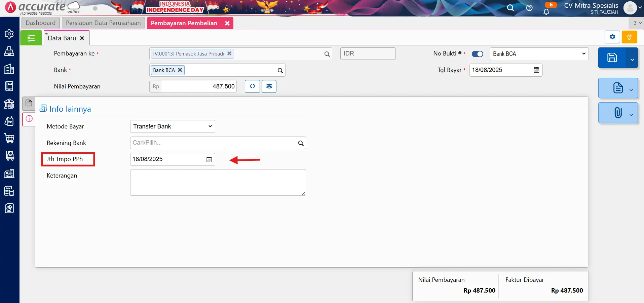The image size is (644, 303).
Task: Click the global search magnifier in header
Action: (510, 8)
